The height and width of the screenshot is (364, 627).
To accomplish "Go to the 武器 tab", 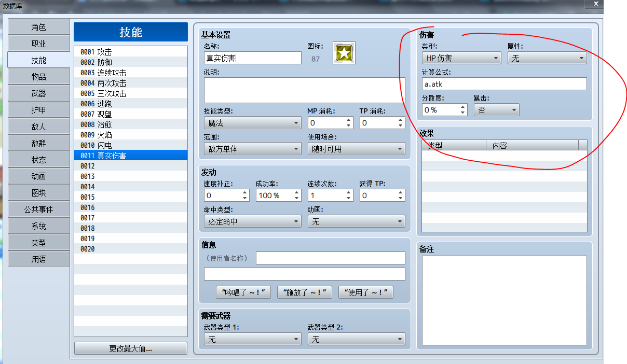I will point(38,93).
